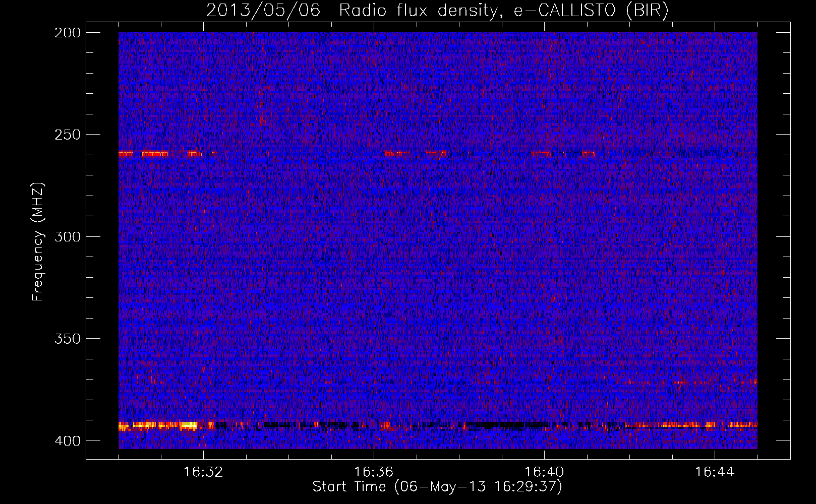Click the Start Time axis label

pyautogui.click(x=437, y=487)
